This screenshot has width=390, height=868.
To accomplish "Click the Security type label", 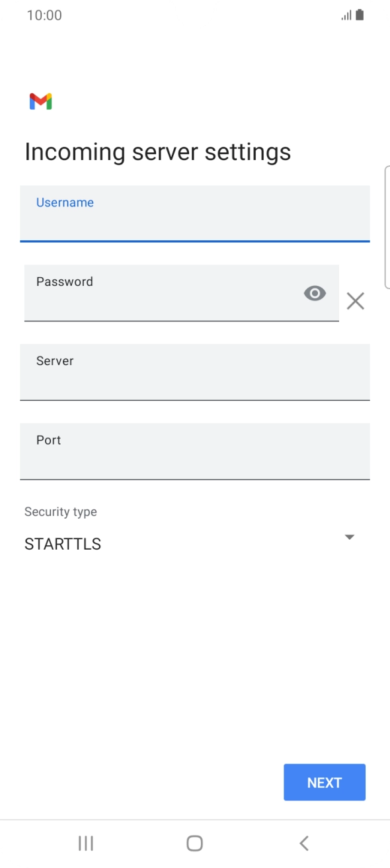I will [60, 511].
